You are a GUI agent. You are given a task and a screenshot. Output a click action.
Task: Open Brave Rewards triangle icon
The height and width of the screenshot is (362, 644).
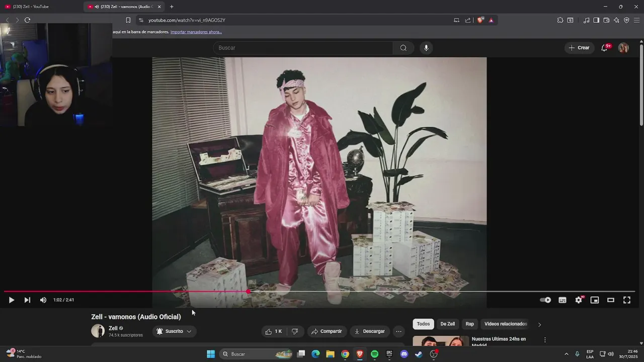pyautogui.click(x=491, y=20)
